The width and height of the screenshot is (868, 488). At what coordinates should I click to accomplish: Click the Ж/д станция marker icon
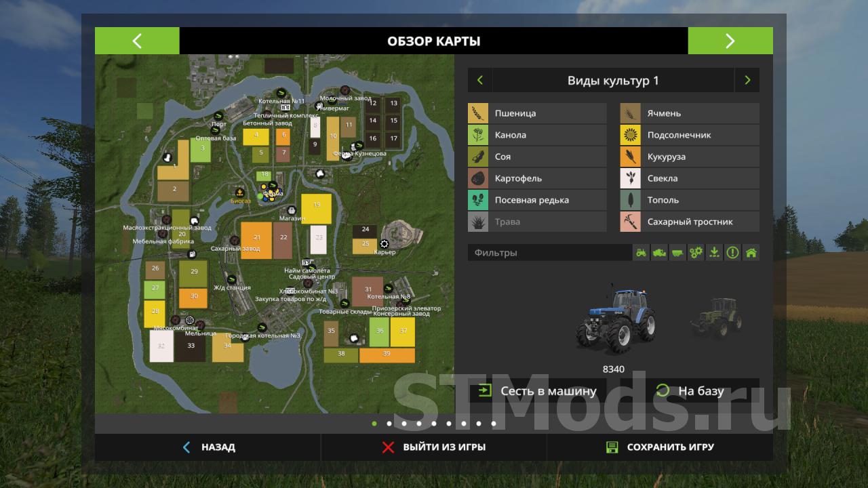coord(232,279)
